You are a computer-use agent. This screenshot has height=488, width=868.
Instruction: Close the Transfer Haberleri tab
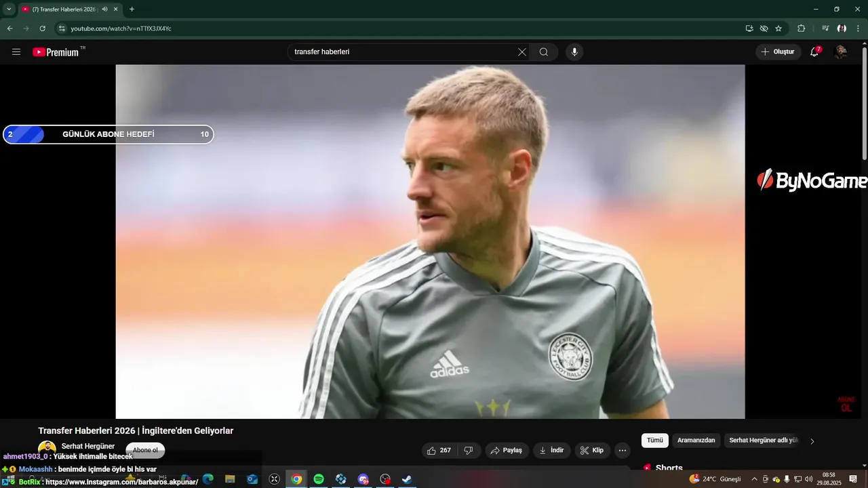pyautogui.click(x=116, y=9)
